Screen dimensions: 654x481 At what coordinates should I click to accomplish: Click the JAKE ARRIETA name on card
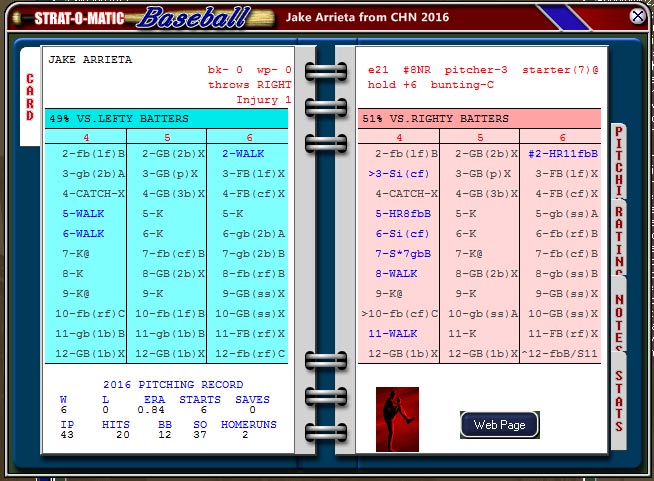(90, 59)
